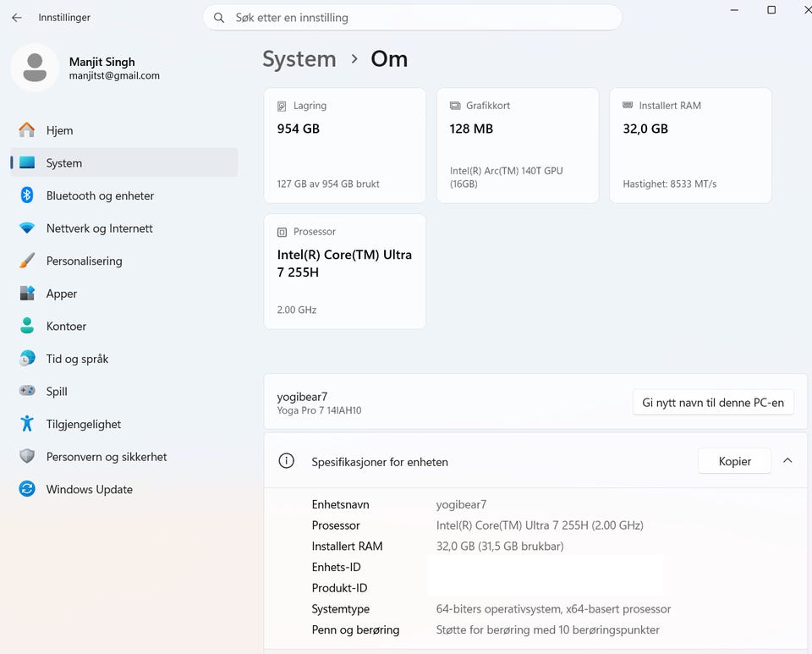Open the Grafikkort 128 MB card
Image resolution: width=812 pixels, height=654 pixels.
pos(518,145)
